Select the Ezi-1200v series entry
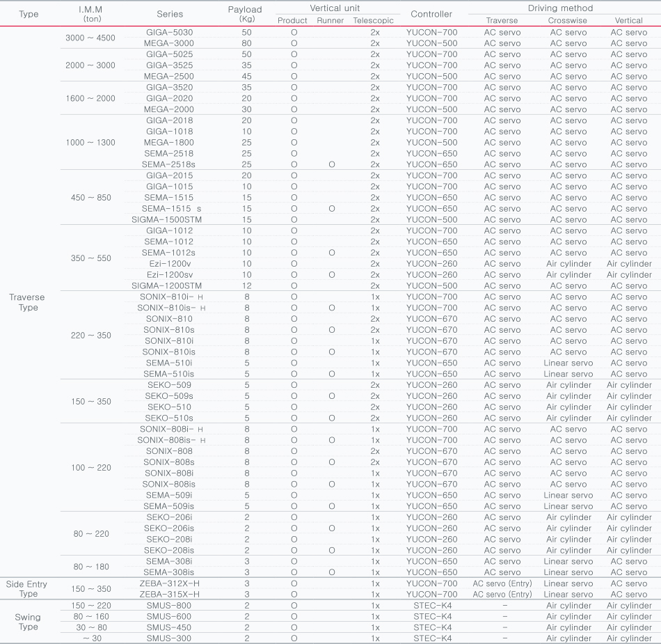The width and height of the screenshot is (661, 644). 169,264
